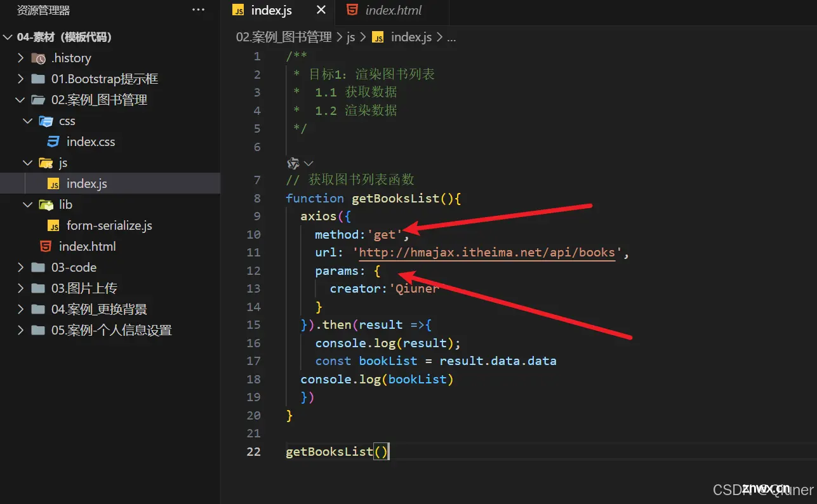Open the code lens dropdown chevron above line 7

309,163
